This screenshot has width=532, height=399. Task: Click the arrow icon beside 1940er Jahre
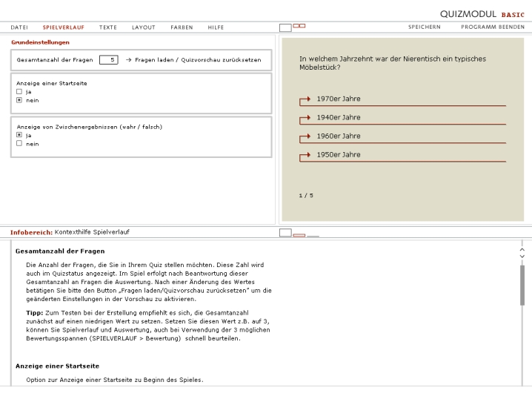click(x=305, y=118)
